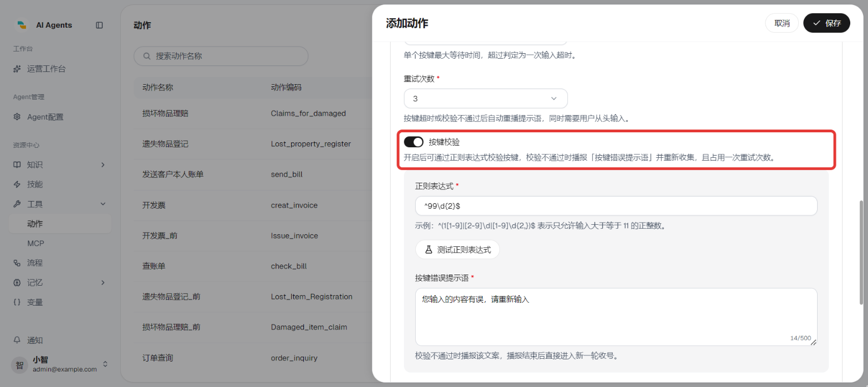The image size is (868, 387).
Task: Click the 流程 workflow icon
Action: (17, 263)
